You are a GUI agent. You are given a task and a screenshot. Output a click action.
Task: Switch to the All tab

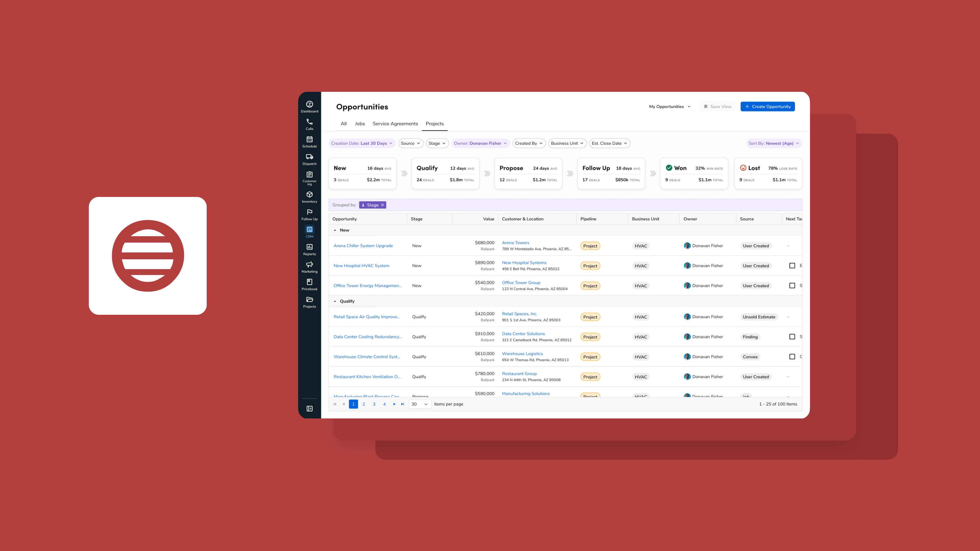[344, 123]
